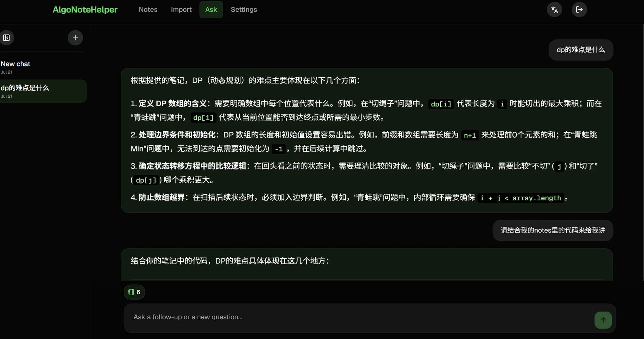Collapse the chat sidebar panel
The height and width of the screenshot is (339, 644).
pyautogui.click(x=6, y=38)
